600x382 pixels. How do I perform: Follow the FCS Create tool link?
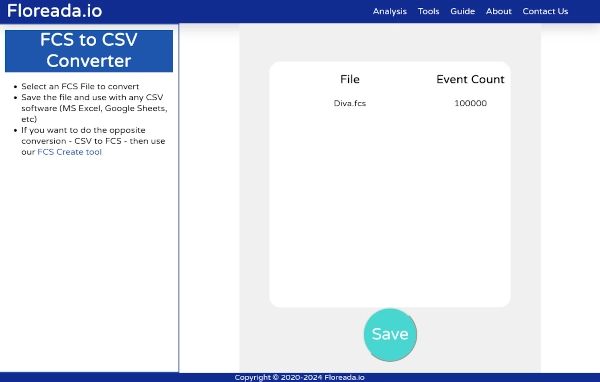click(x=69, y=152)
